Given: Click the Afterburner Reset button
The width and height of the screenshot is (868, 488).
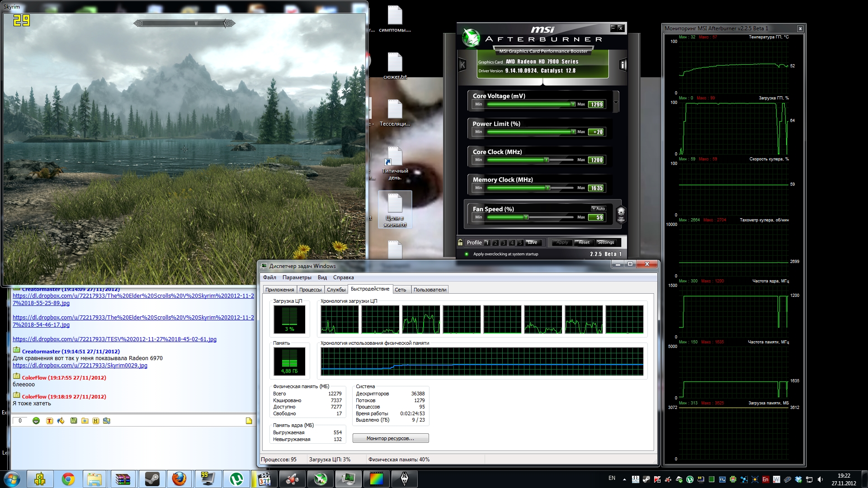Looking at the screenshot, I should coord(584,243).
